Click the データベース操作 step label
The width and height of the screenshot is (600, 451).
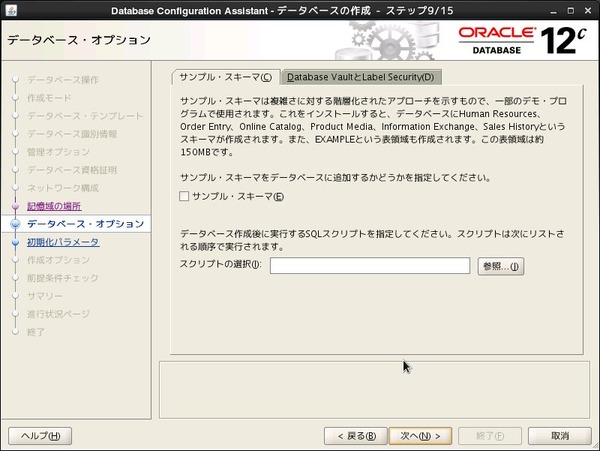click(63, 80)
